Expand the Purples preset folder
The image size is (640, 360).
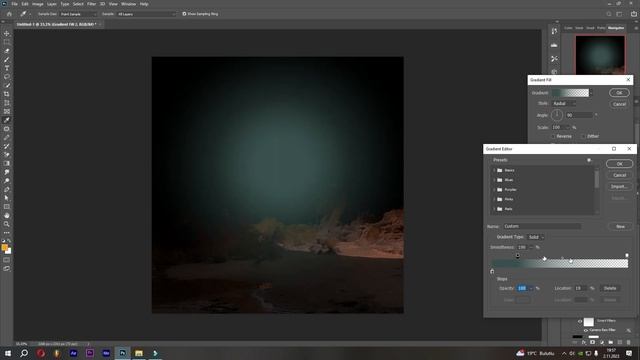click(x=494, y=190)
